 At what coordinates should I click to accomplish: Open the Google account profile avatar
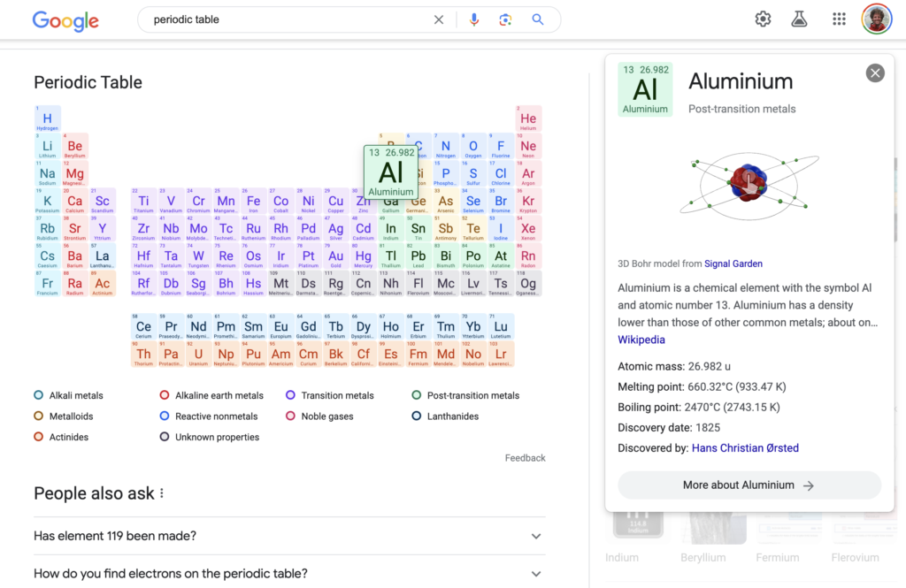point(876,19)
